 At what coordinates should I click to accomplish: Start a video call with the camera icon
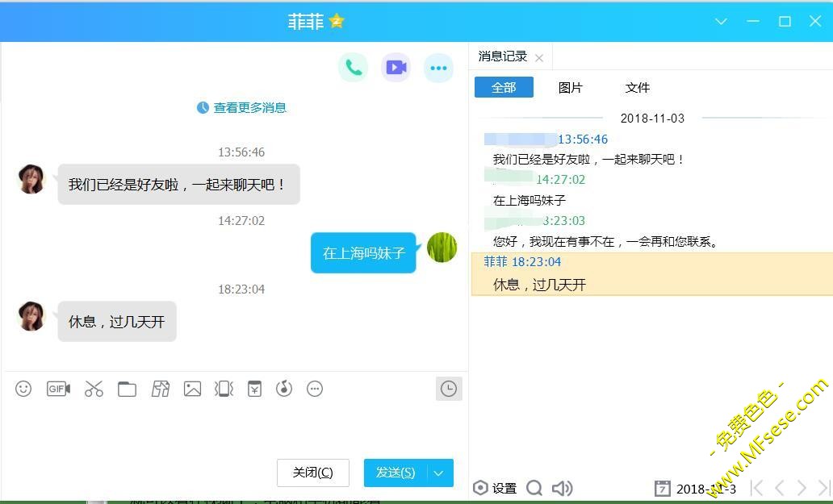pos(396,68)
